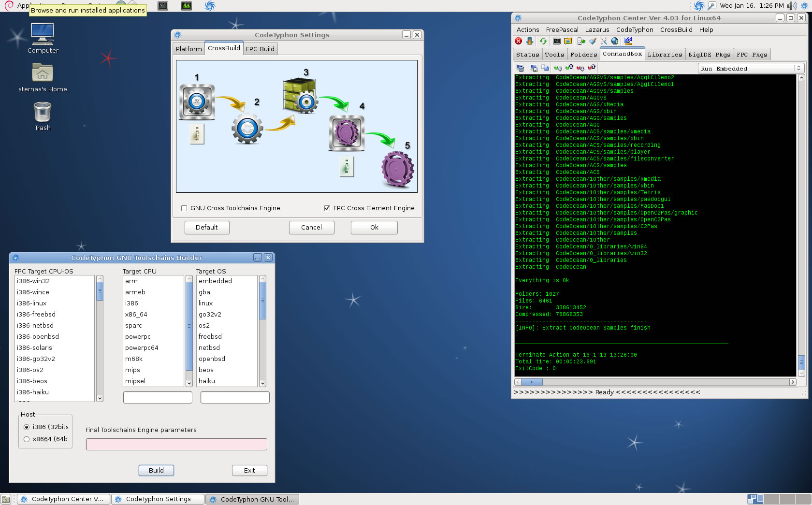This screenshot has height=505, width=812.
Task: Click Default button in CodeTyphon Settings
Action: [207, 228]
